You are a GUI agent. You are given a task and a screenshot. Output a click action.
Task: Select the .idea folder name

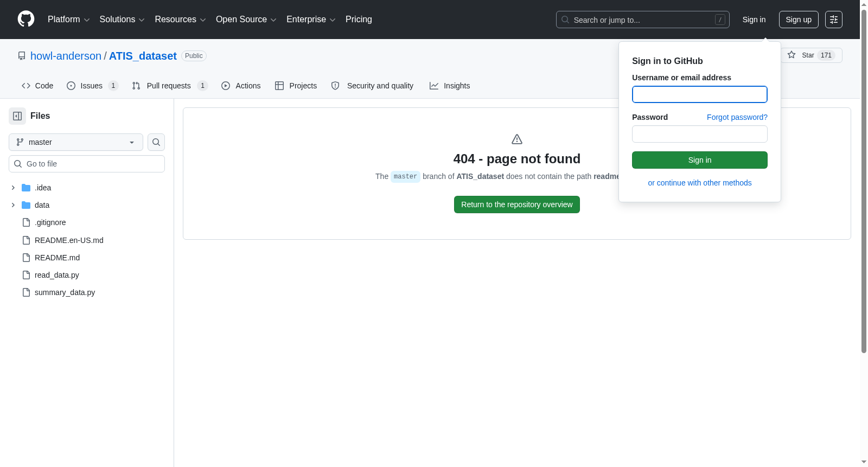(x=43, y=188)
